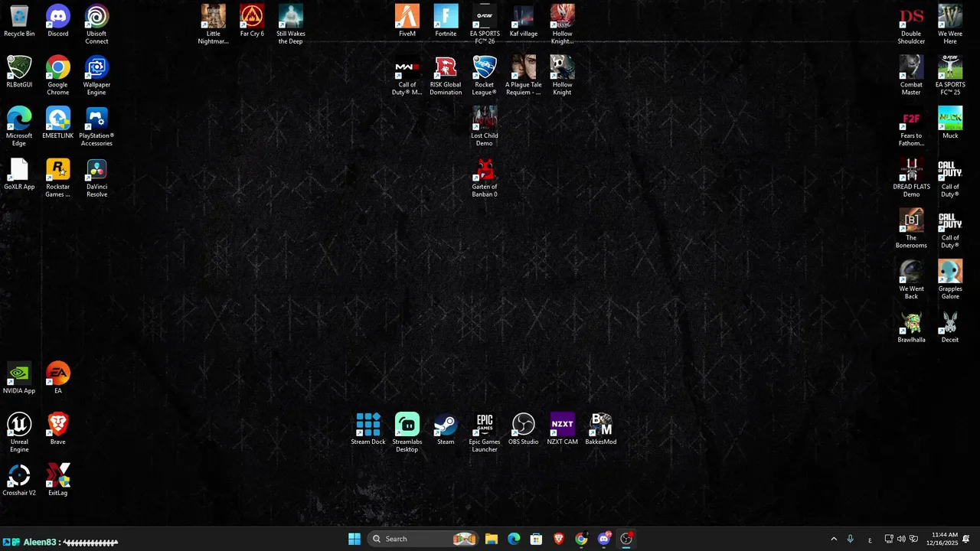Select the PlayStation Accessories desktop icon
This screenshot has height=551, width=980.
click(96, 126)
